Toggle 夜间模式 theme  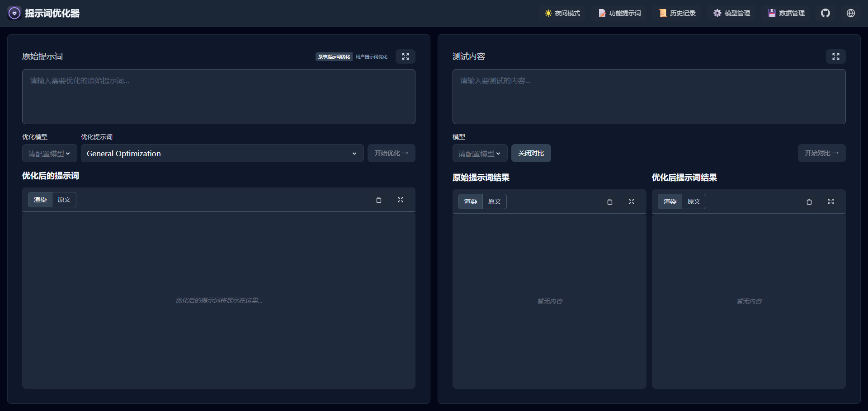[562, 13]
